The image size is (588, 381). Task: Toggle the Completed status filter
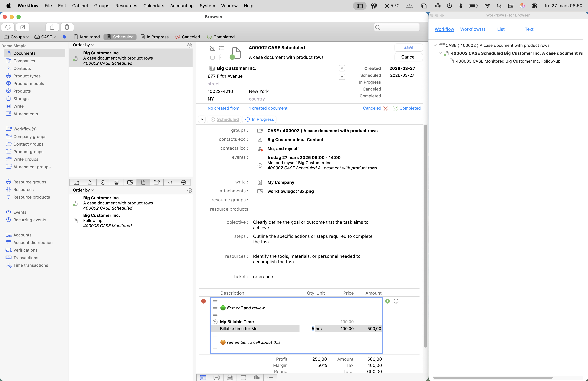coord(221,37)
